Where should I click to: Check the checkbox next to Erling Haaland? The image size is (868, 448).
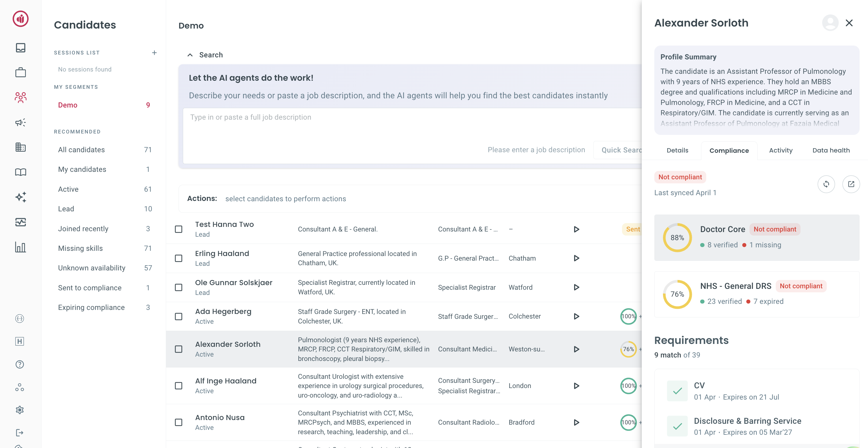(178, 258)
